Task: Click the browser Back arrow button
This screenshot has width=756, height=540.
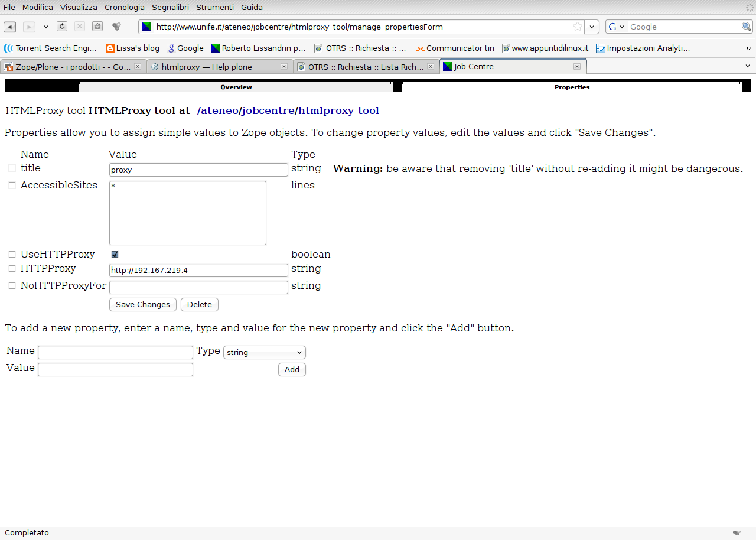Action: coord(10,27)
